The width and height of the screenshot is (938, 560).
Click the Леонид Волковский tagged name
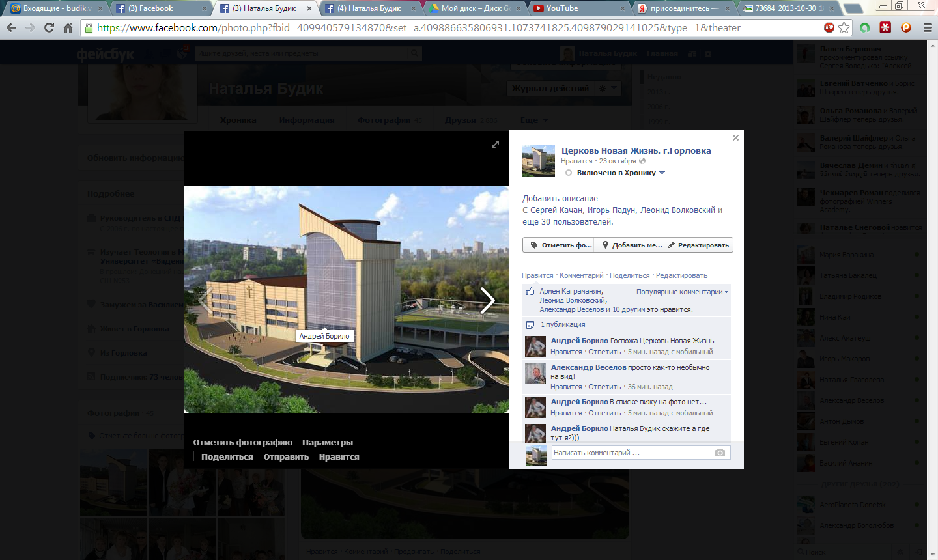(x=678, y=210)
